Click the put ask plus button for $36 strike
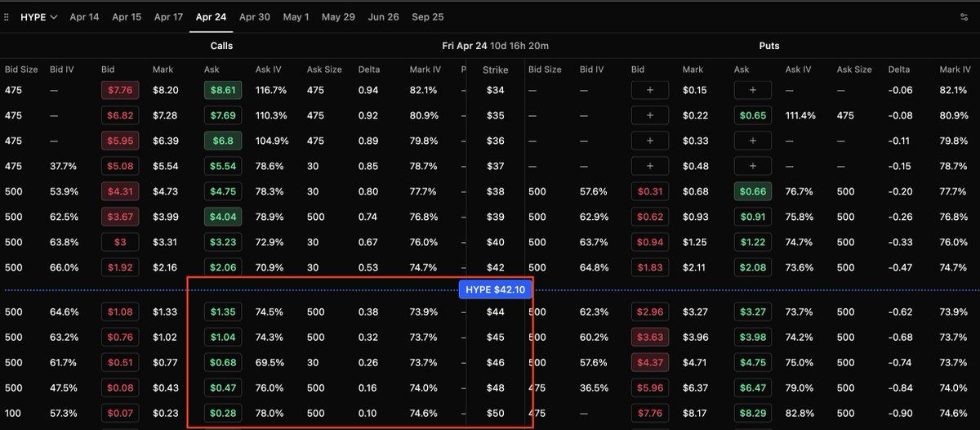This screenshot has height=430, width=980. tap(753, 141)
